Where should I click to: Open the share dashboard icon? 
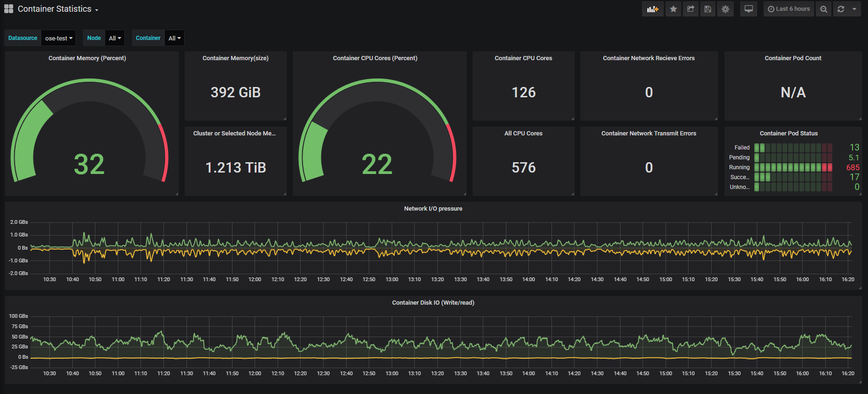[690, 9]
